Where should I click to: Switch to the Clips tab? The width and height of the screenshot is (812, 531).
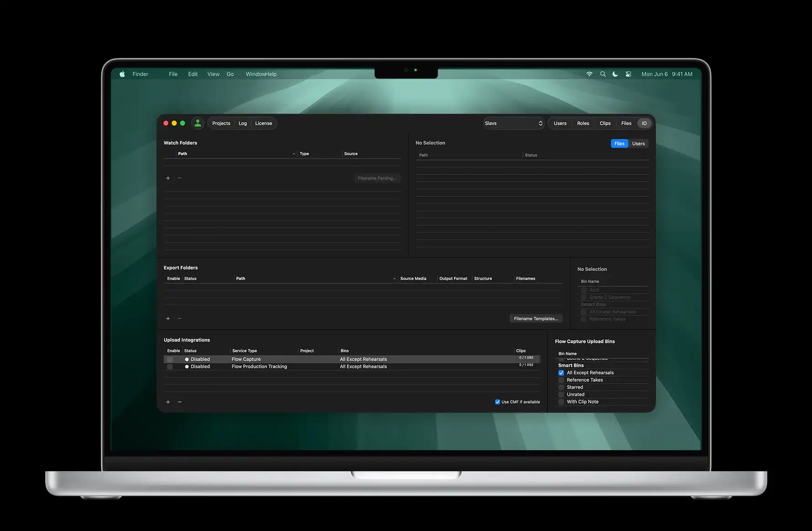click(x=605, y=123)
